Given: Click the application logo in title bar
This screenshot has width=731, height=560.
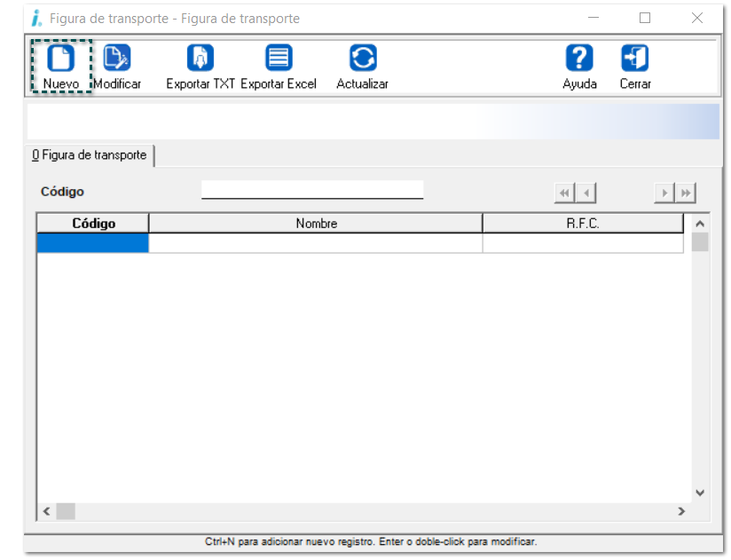Looking at the screenshot, I should (x=36, y=18).
